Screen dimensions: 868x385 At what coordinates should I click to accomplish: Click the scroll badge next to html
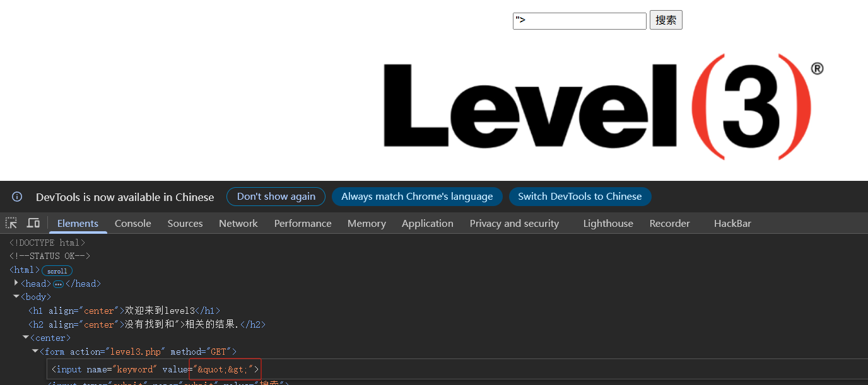click(57, 270)
